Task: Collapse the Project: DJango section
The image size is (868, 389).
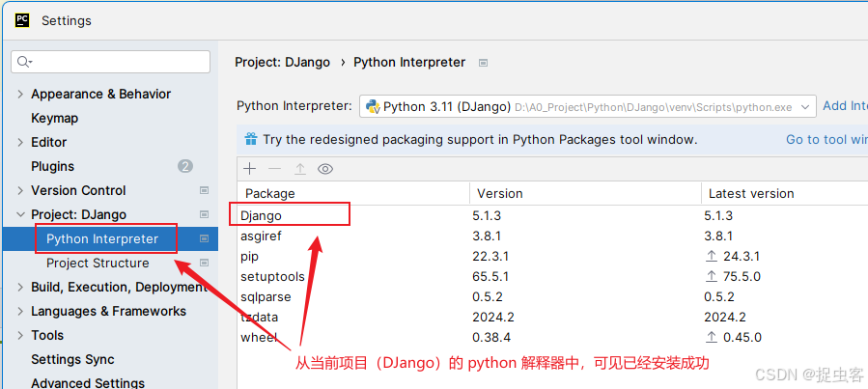Action: click(x=20, y=214)
